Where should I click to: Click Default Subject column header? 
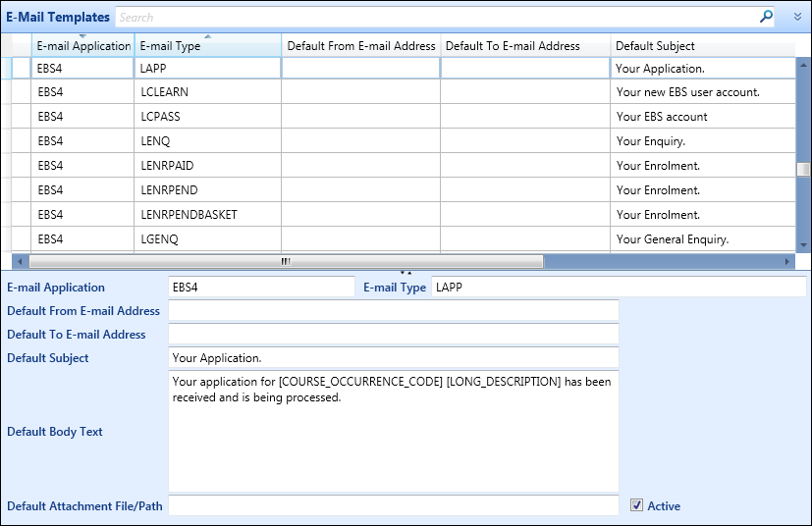[703, 45]
